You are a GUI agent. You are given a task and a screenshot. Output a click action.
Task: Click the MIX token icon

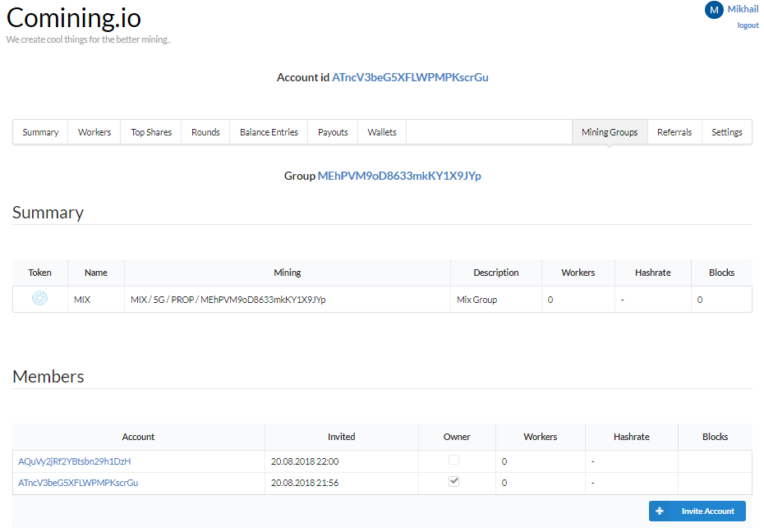[40, 298]
